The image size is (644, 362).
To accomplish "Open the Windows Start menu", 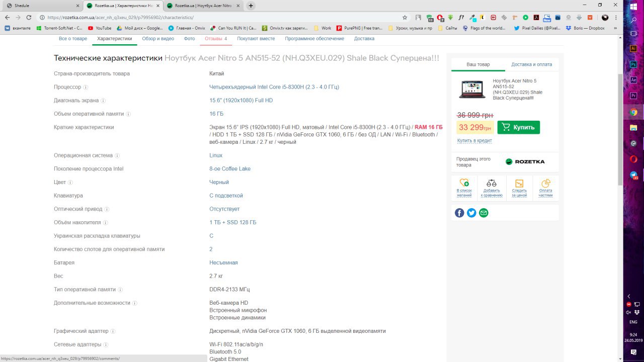I will 633,6.
